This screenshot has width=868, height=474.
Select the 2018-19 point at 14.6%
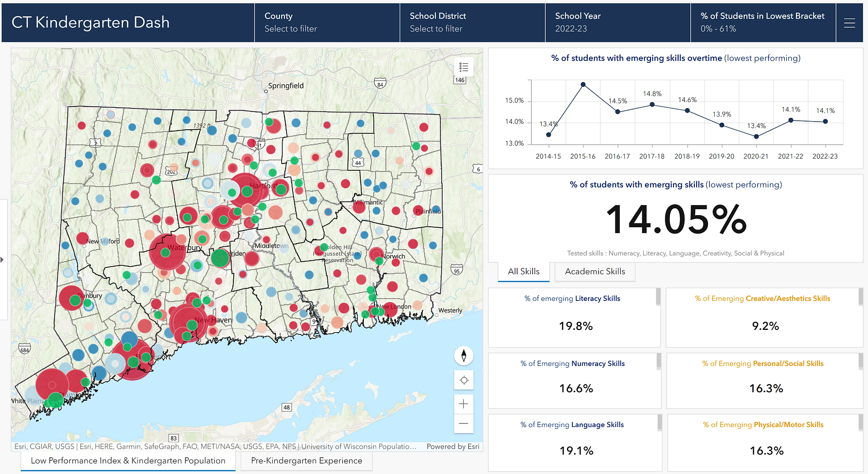pos(687,110)
